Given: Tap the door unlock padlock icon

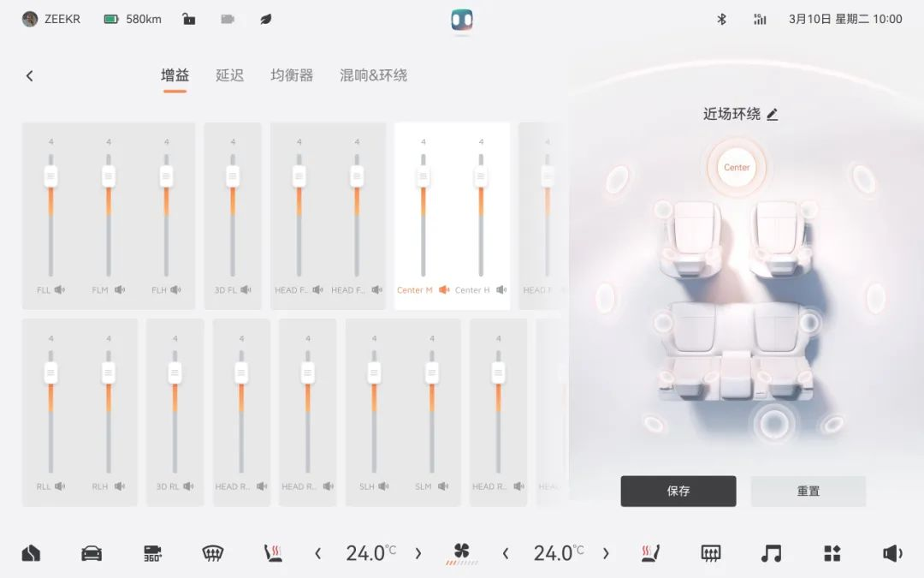Looking at the screenshot, I should (x=188, y=19).
